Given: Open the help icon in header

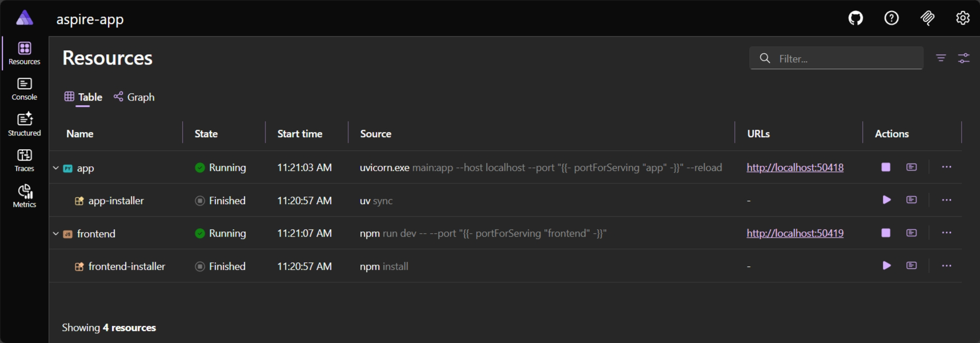Looking at the screenshot, I should pos(891,18).
